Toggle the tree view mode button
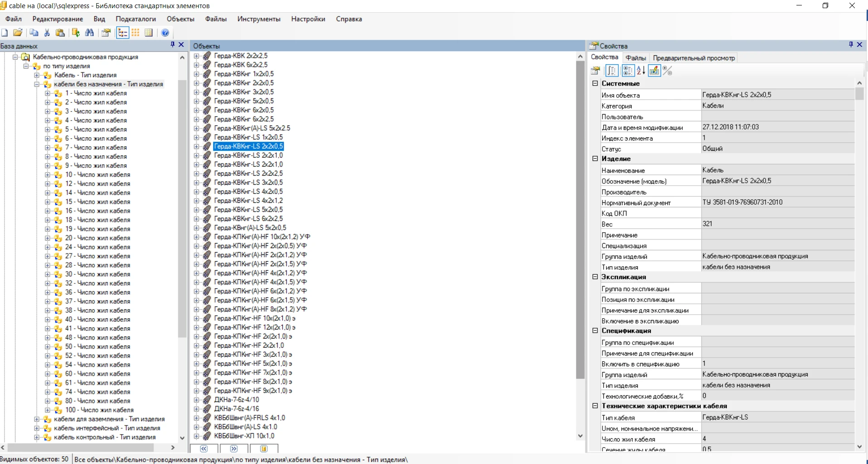The height and width of the screenshot is (464, 868). click(122, 33)
